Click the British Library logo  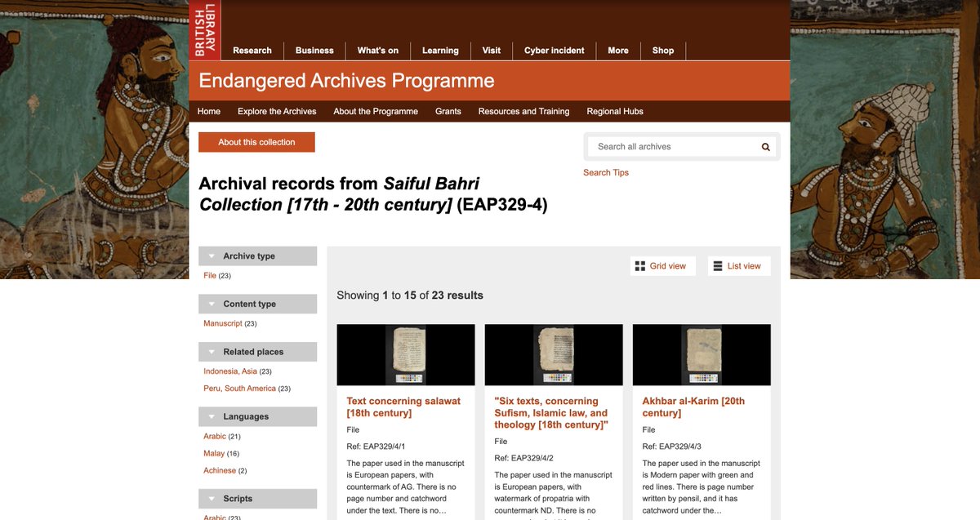point(205,30)
